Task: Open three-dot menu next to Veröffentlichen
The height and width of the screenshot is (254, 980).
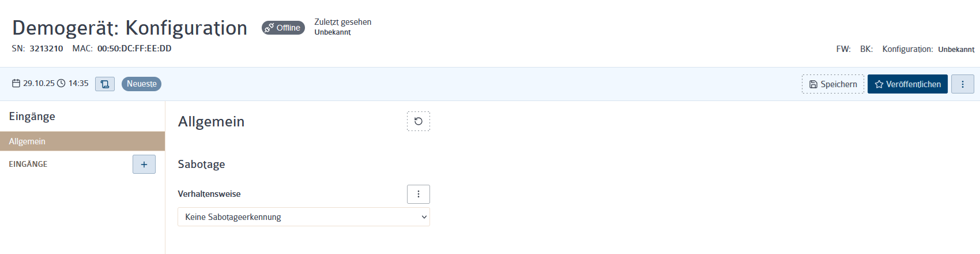Action: [963, 84]
